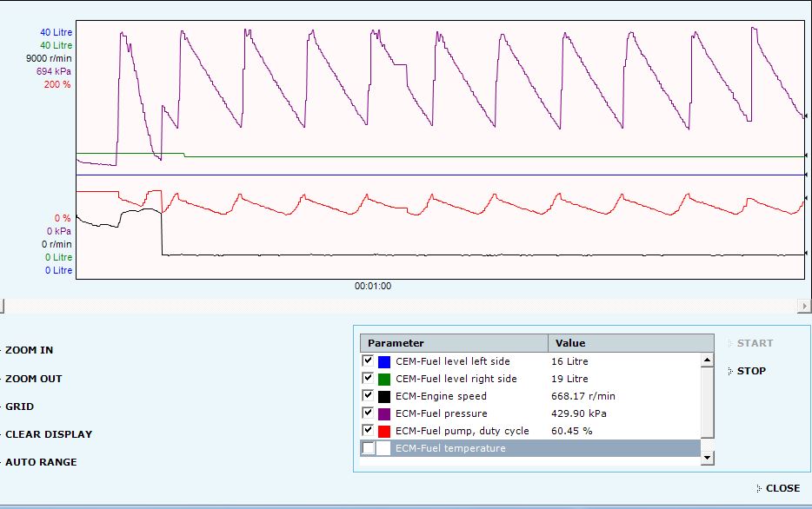Click the red swatch for ECM-Fuel pump duty cycle

pyautogui.click(x=383, y=430)
